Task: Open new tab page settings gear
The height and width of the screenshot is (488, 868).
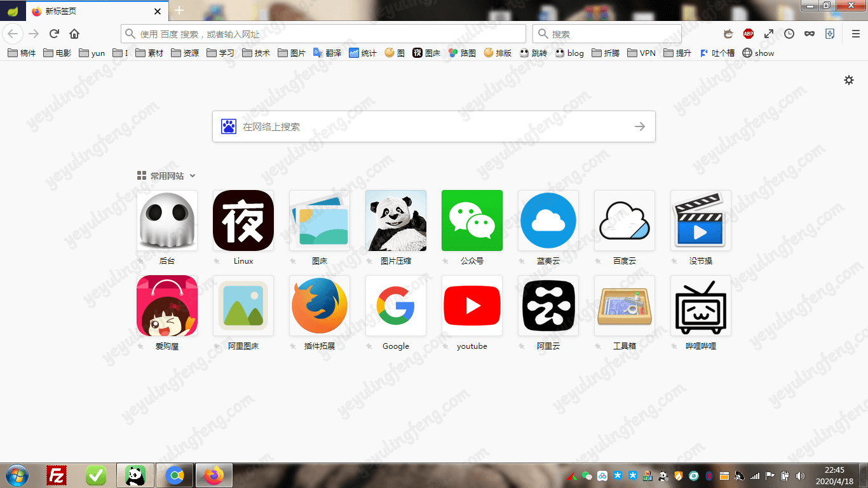Action: 849,80
